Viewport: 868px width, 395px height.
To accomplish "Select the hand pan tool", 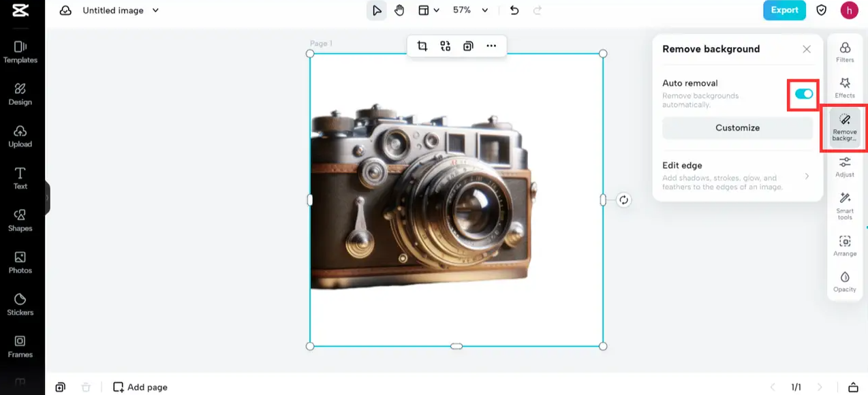I will pyautogui.click(x=399, y=10).
